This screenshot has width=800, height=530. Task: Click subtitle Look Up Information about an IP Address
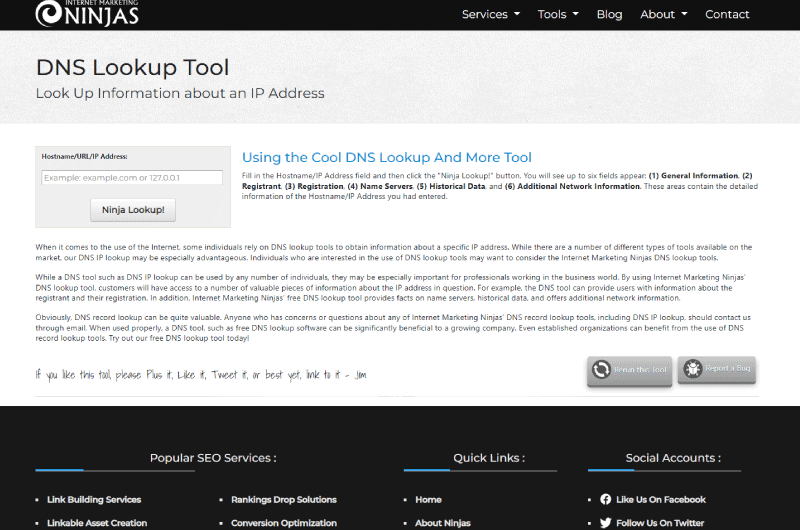[180, 93]
